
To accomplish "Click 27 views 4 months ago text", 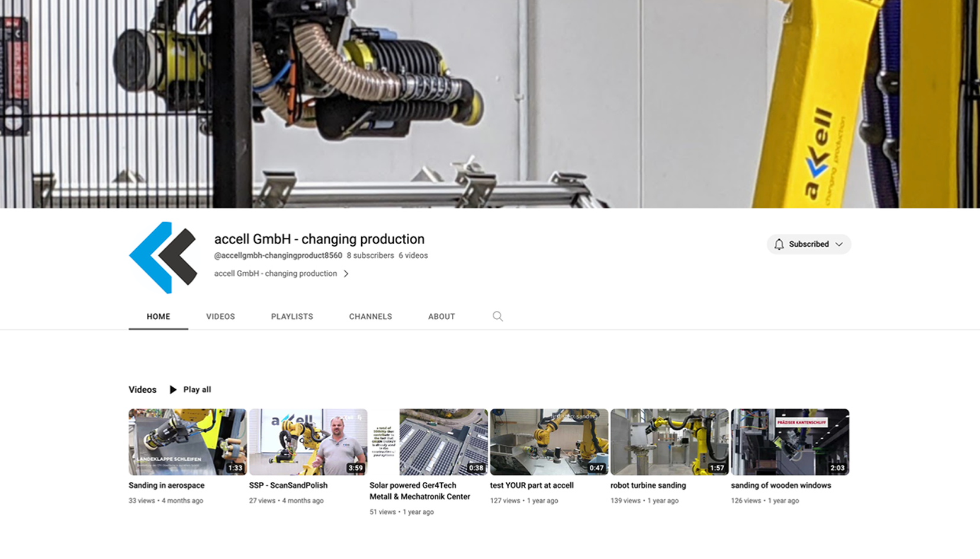I will (x=286, y=500).
